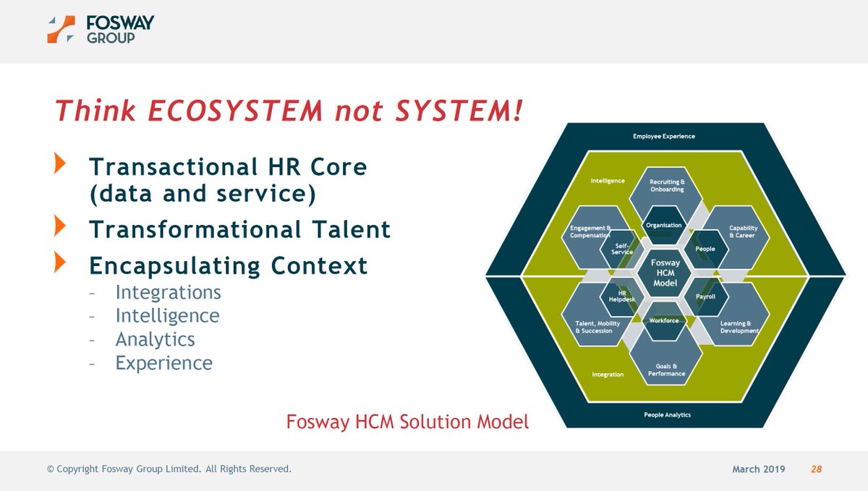Screen dimensions: 868x491
Task: Click the orange arrow bullet beside Encapsulating Context
Action: click(x=60, y=262)
